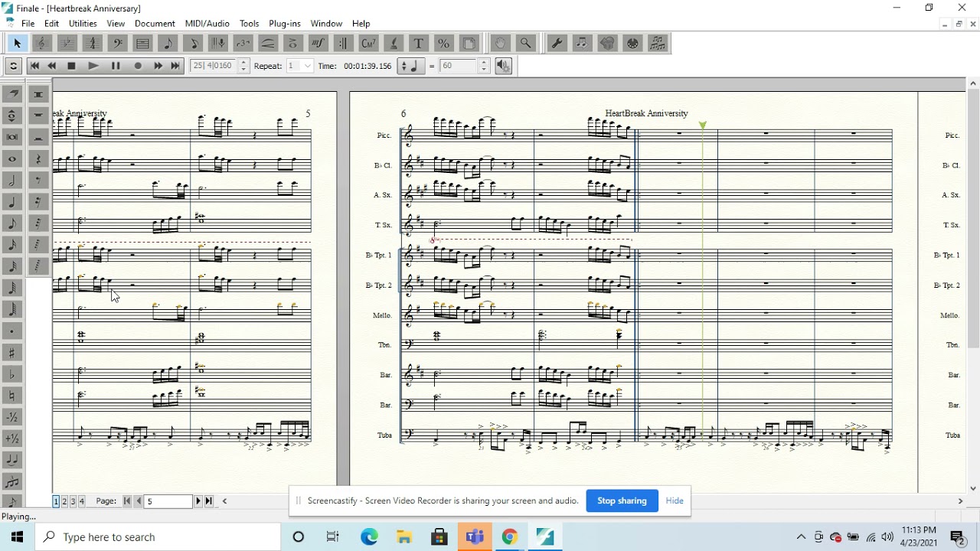
Task: Toggle the natural accidental tool
Action: pyautogui.click(x=12, y=396)
